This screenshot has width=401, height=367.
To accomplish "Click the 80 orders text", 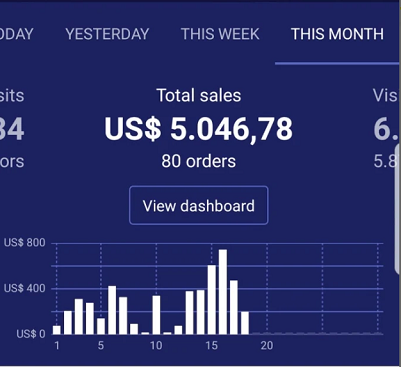I will (199, 161).
